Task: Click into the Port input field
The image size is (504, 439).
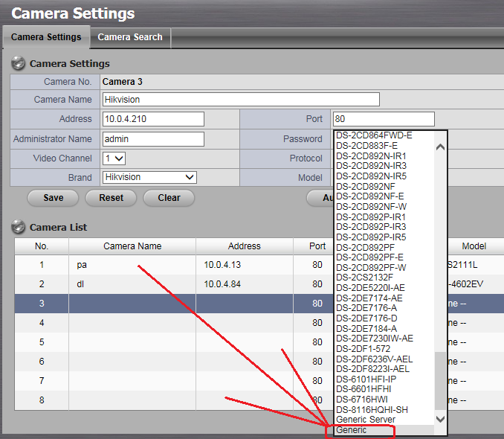Action: point(383,119)
